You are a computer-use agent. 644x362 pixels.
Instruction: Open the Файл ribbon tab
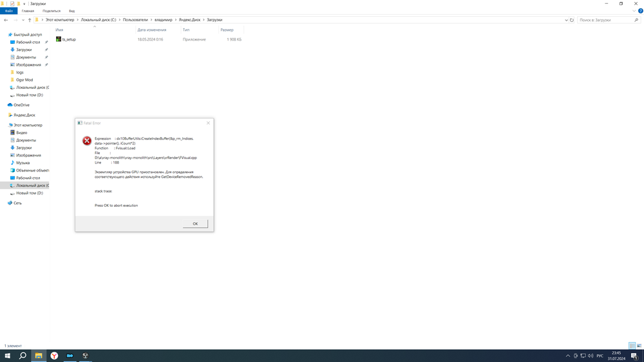[x=8, y=11]
